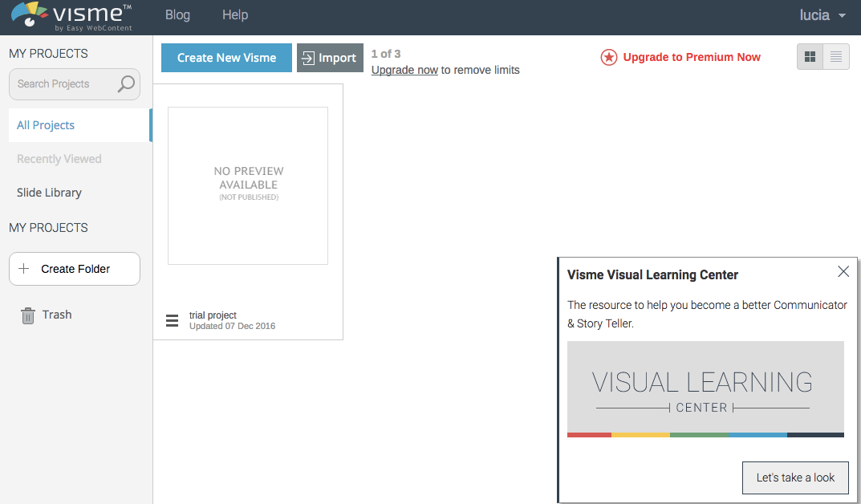
Task: Open trial project hamburger menu
Action: (x=172, y=321)
